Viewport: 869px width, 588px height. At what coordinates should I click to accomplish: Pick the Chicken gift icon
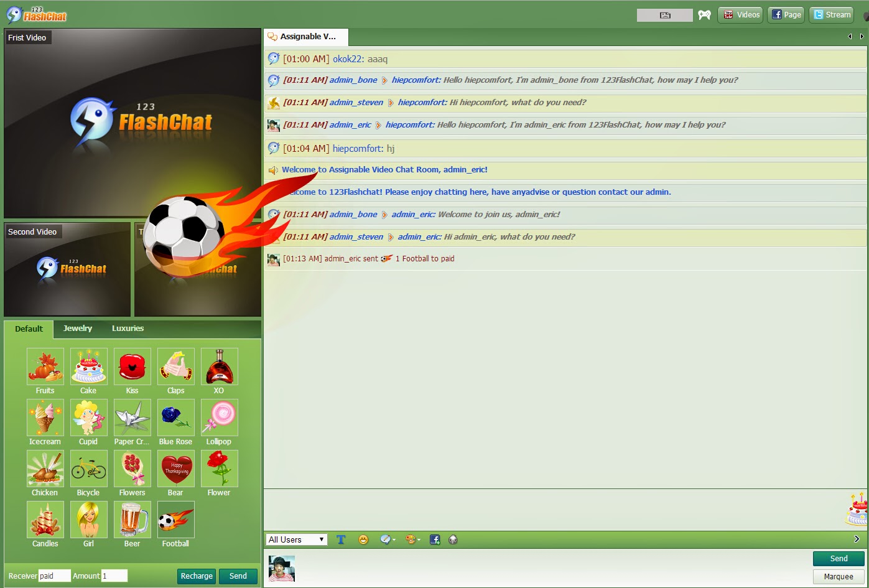(x=45, y=469)
